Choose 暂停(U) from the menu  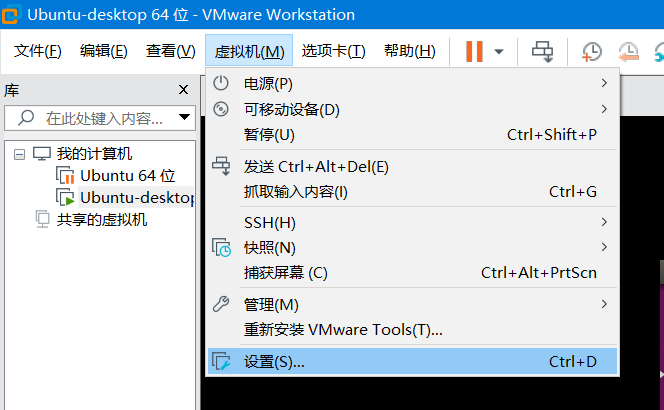click(412, 135)
